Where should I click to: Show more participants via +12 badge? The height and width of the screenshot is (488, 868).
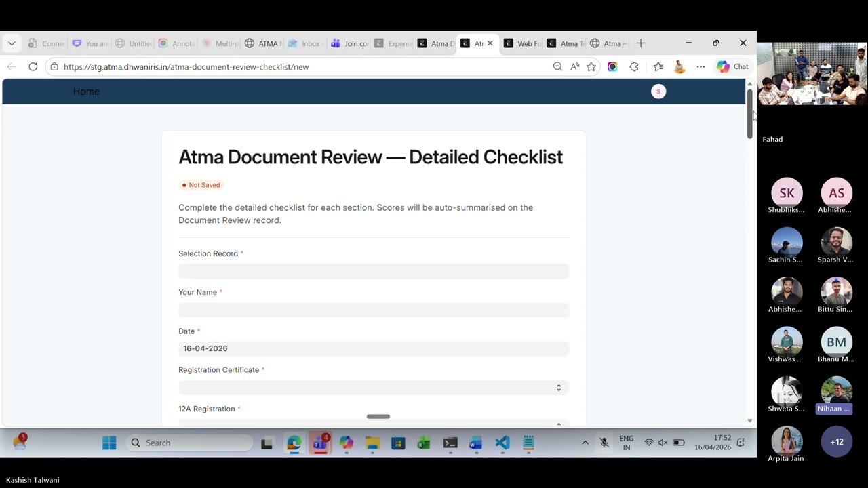tap(836, 441)
